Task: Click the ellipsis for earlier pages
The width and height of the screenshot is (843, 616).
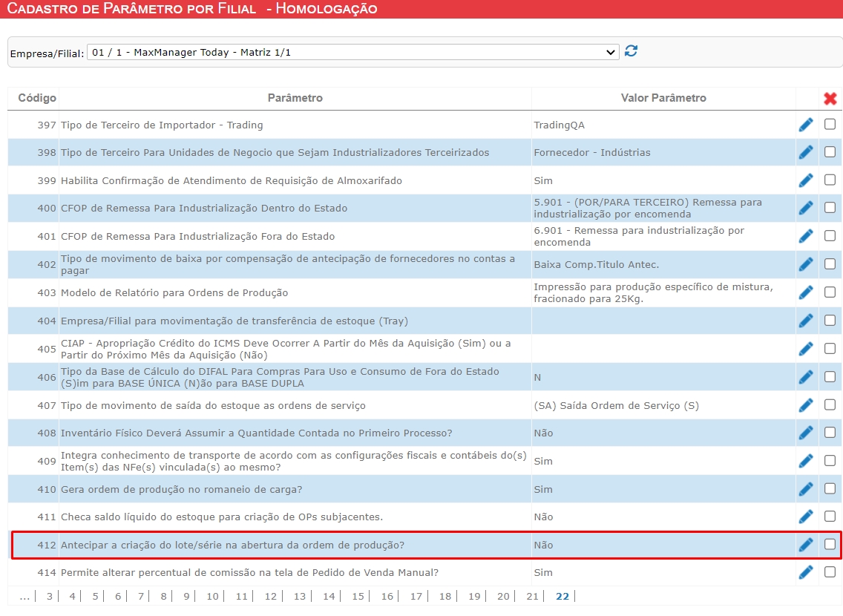Action: [24, 596]
